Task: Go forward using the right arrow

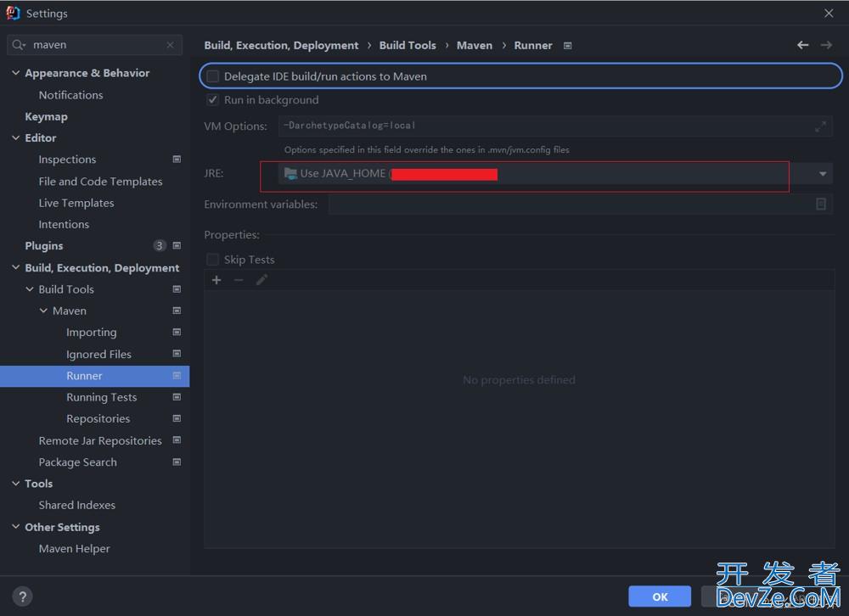Action: (x=826, y=45)
